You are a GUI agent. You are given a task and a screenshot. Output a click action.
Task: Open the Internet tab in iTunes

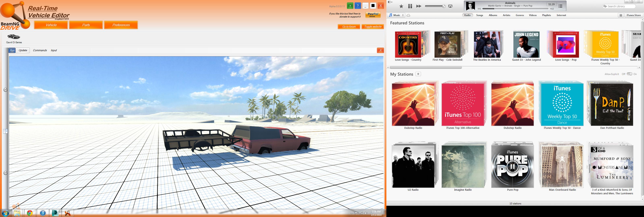(x=561, y=15)
